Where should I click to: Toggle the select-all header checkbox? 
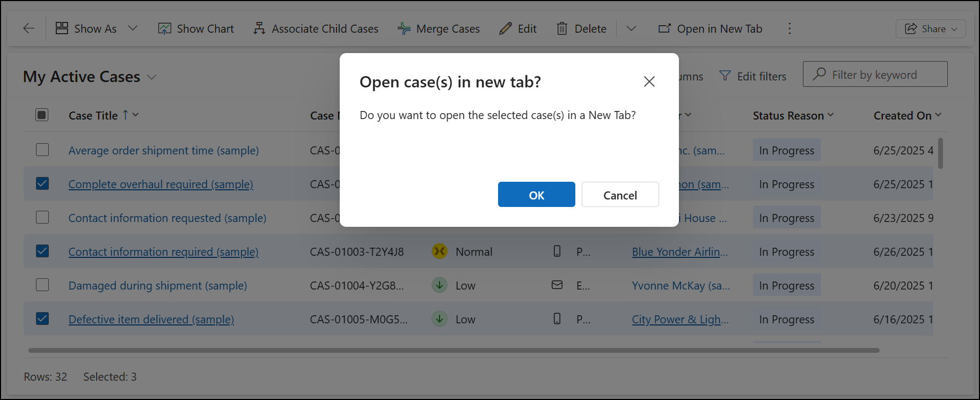(x=42, y=115)
